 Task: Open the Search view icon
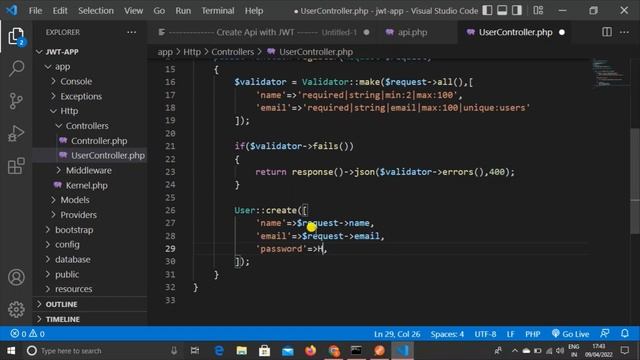coord(16,68)
